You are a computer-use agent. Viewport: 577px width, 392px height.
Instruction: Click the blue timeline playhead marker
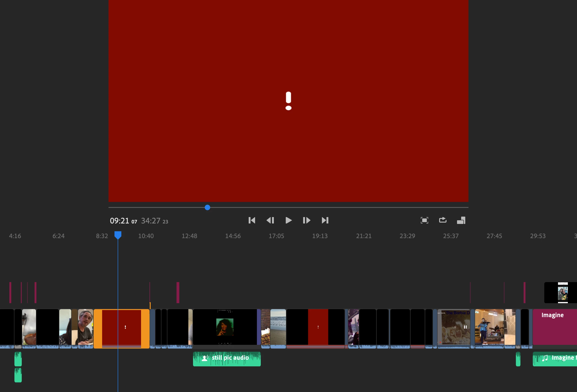pyautogui.click(x=118, y=235)
